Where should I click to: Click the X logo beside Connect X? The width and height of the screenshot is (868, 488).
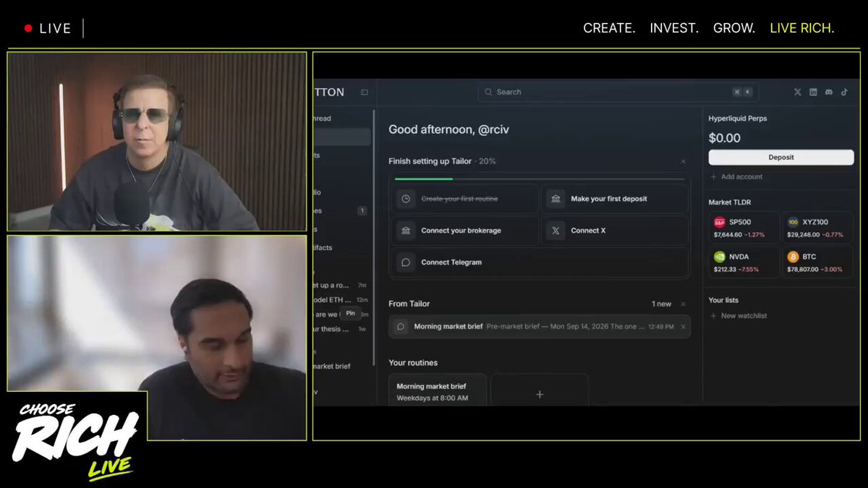(x=556, y=231)
